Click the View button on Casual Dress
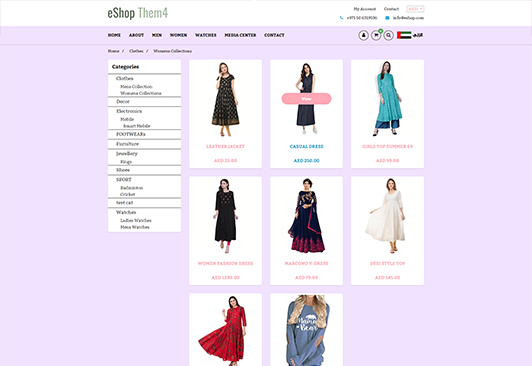This screenshot has width=532, height=366. (306, 99)
